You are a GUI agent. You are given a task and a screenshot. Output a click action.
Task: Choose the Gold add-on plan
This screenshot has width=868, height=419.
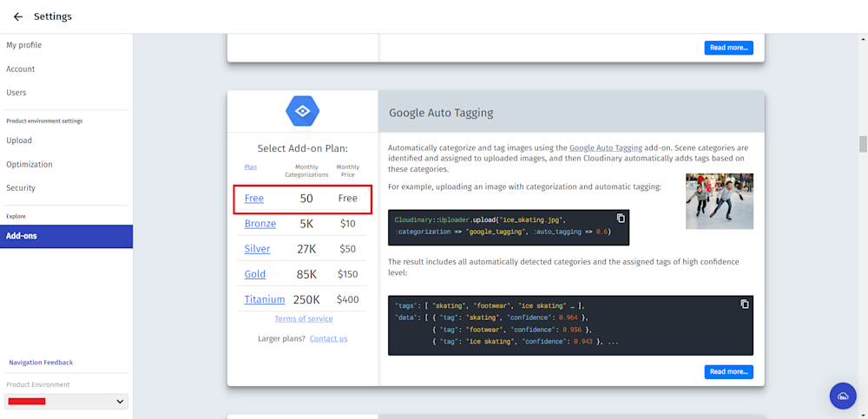pyautogui.click(x=255, y=274)
